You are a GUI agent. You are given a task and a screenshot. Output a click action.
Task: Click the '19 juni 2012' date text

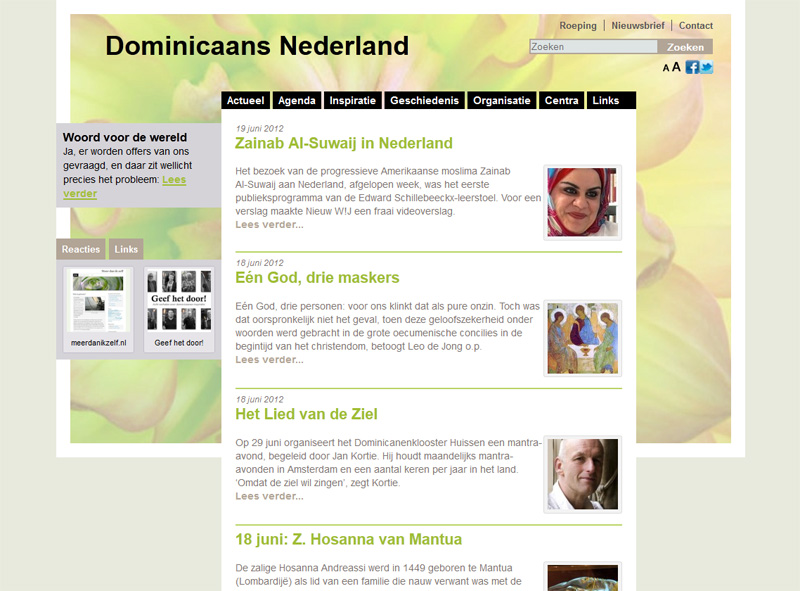click(260, 129)
